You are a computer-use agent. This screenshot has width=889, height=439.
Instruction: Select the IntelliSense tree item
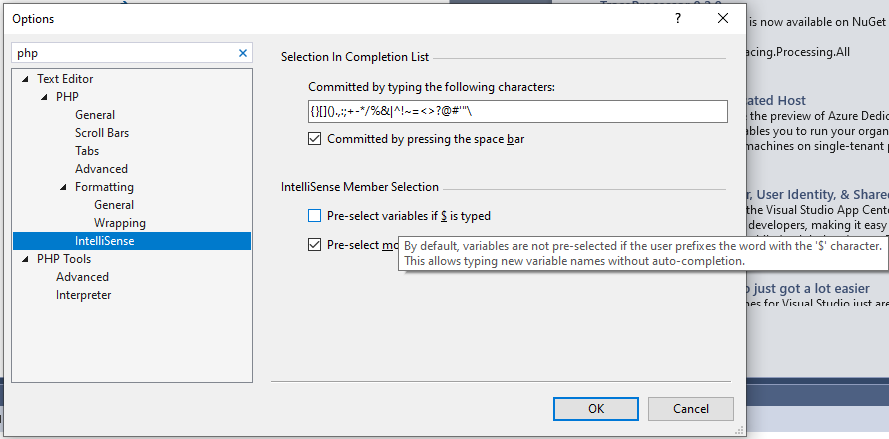tap(104, 241)
